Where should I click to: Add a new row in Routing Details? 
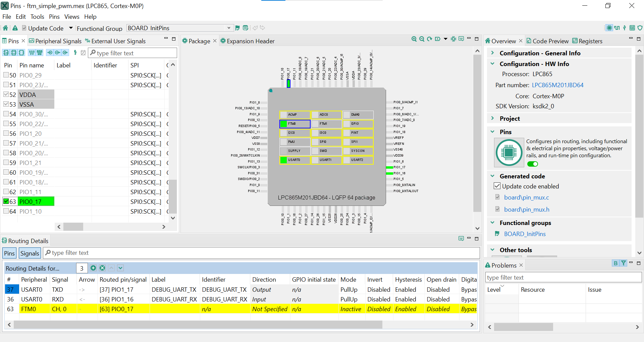[93, 268]
